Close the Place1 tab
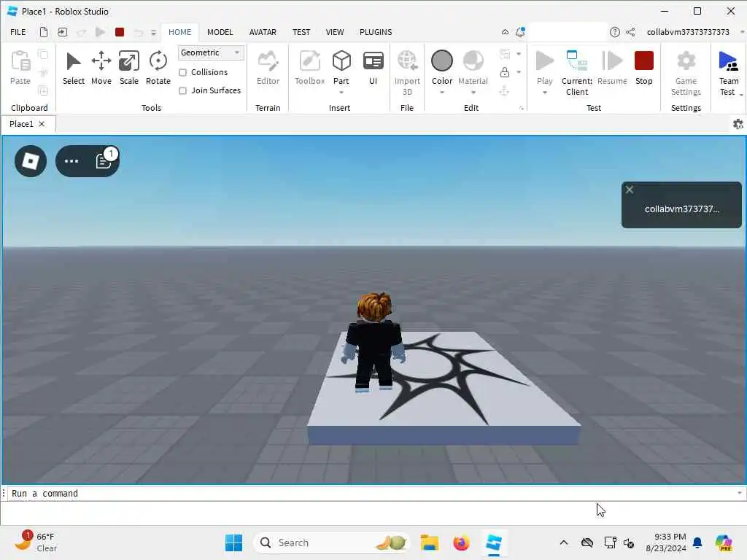 click(42, 124)
